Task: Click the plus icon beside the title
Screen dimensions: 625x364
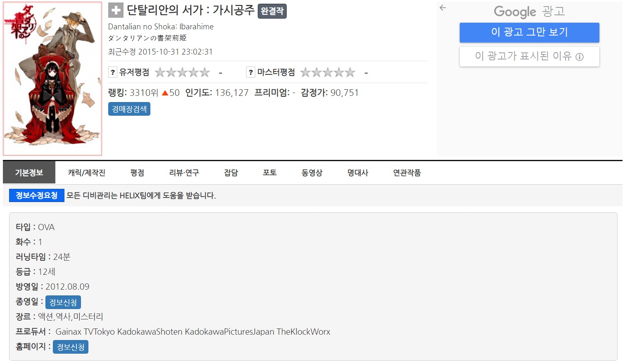Action: 116,10
